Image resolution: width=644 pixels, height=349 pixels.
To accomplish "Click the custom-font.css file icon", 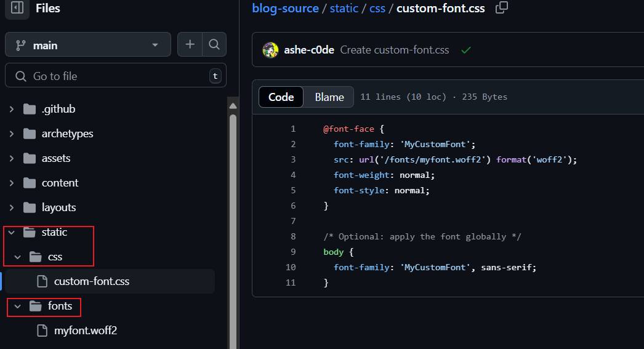I will tap(42, 281).
